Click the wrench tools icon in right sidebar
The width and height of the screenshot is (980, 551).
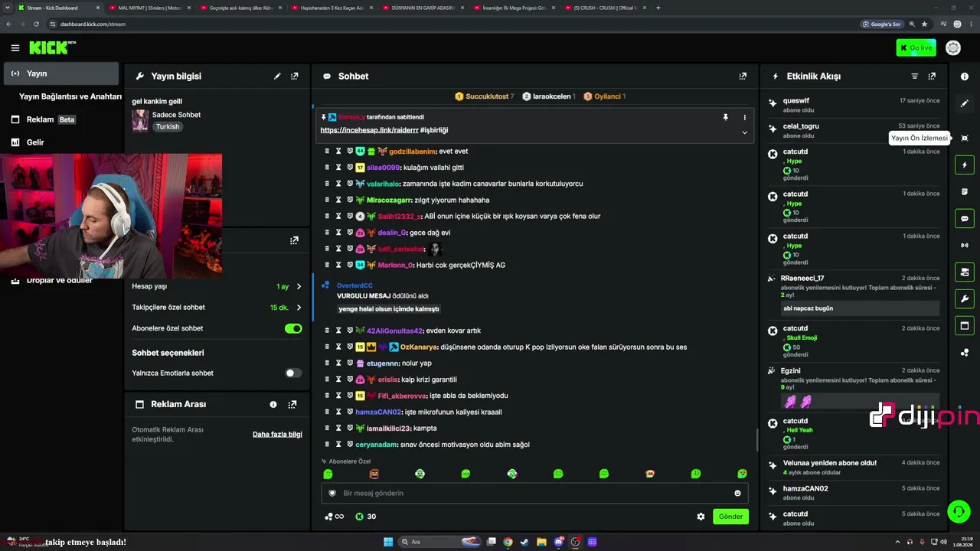coord(965,298)
